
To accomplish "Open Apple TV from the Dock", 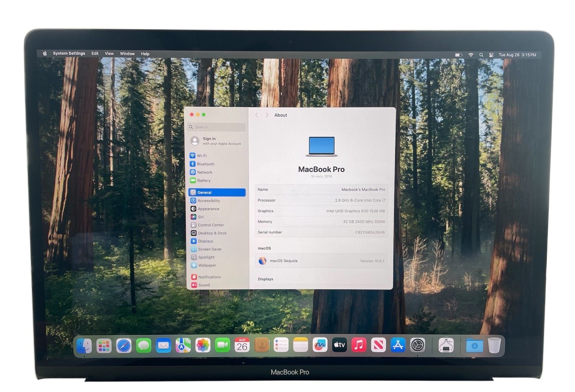I will point(340,345).
